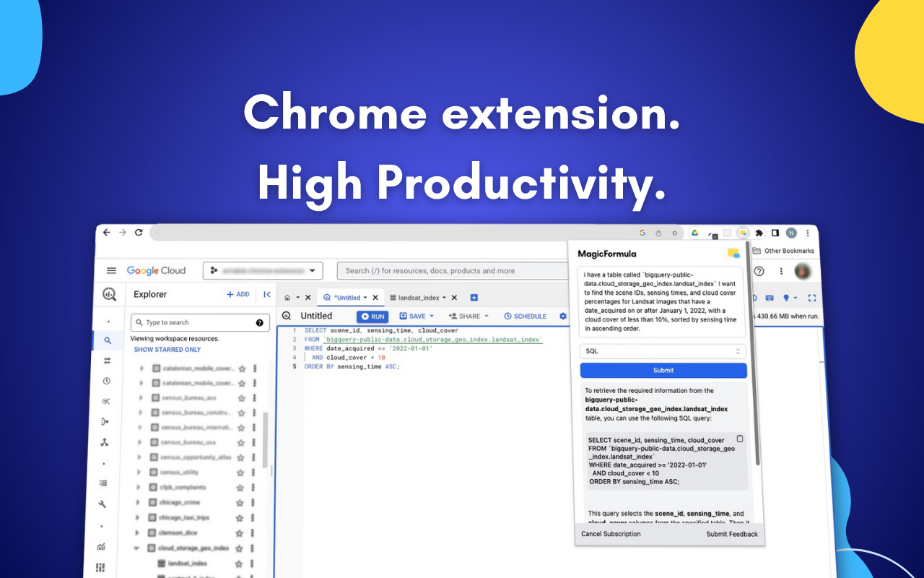Click the MagicFormula extension icon in toolbar

[742, 233]
